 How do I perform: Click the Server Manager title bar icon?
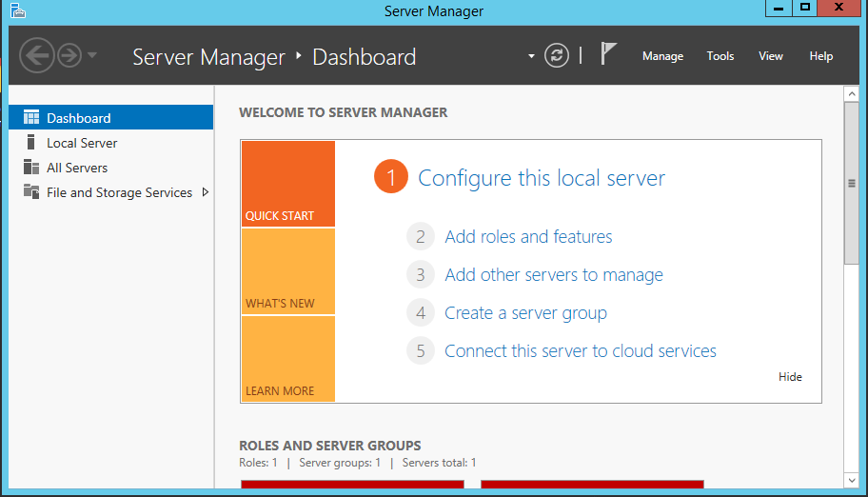[x=18, y=10]
